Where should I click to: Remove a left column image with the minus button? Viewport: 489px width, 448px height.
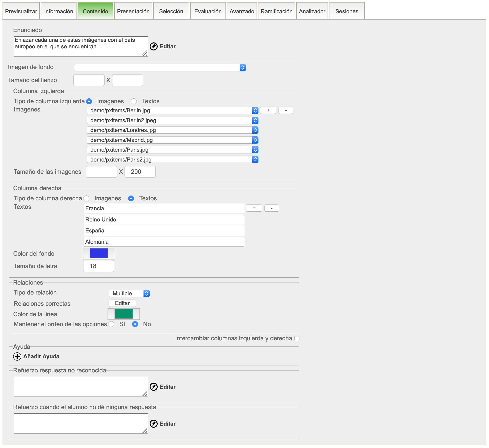click(286, 110)
